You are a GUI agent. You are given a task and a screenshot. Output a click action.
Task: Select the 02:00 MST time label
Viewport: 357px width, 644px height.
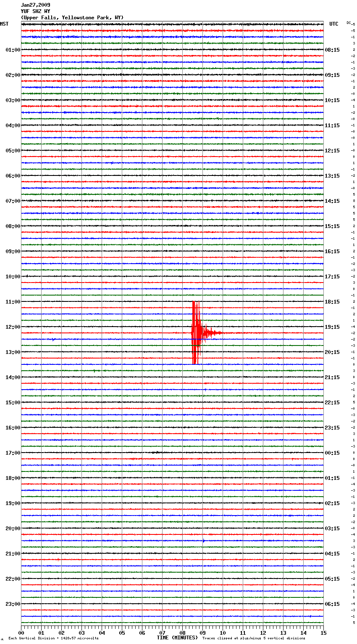click(x=13, y=75)
